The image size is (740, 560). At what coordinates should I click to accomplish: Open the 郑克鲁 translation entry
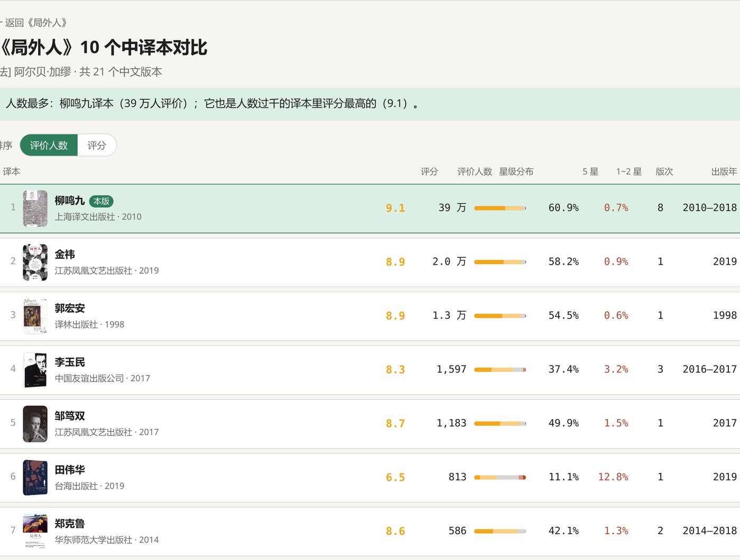370,532
